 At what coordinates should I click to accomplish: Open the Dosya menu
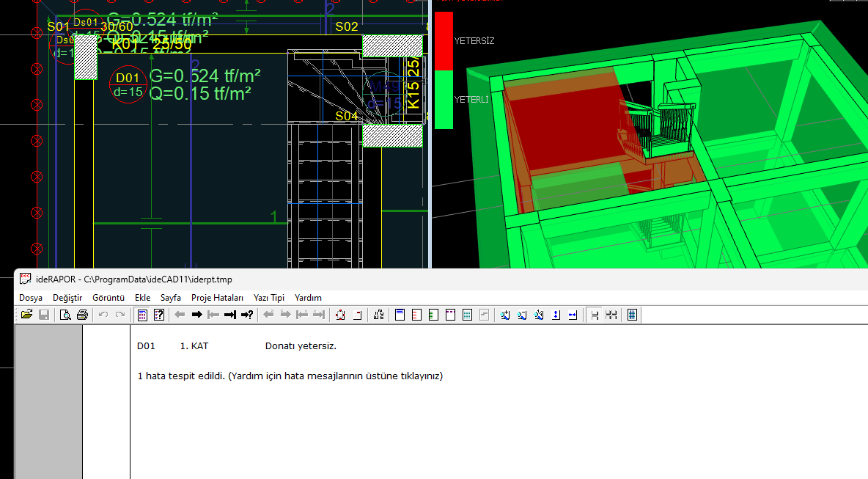31,298
